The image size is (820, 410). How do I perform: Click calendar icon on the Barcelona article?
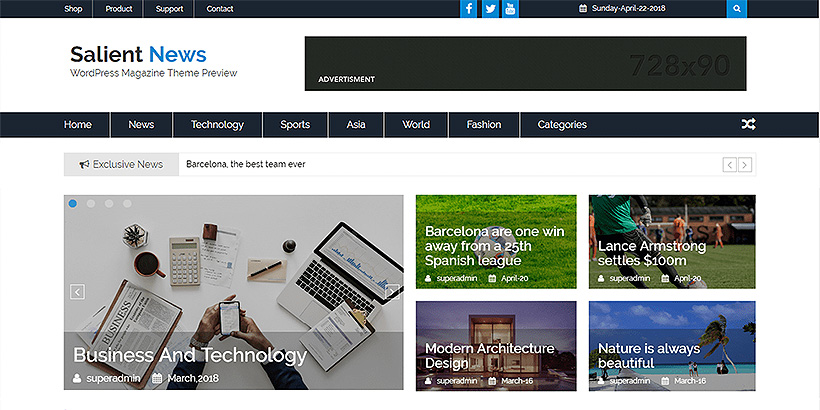(492, 279)
